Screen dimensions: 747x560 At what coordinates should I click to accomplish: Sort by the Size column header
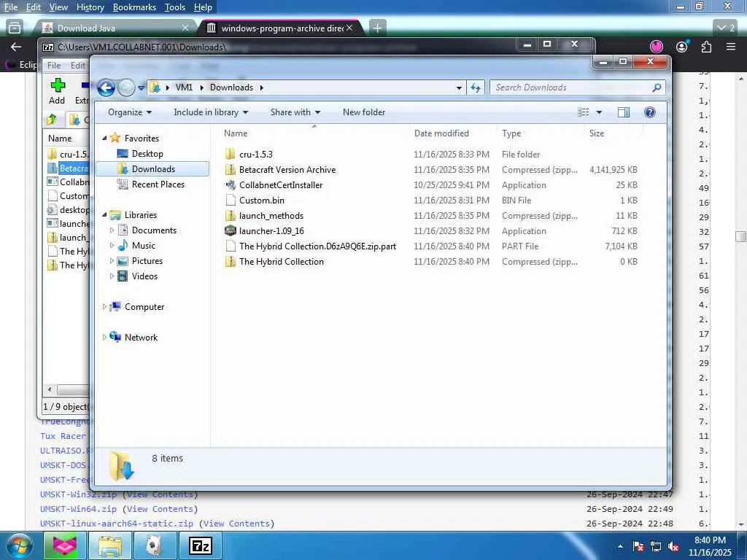click(x=597, y=133)
